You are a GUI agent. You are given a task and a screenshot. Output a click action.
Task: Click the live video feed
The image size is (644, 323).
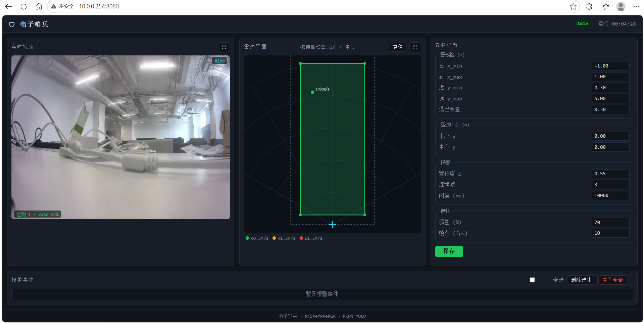120,137
